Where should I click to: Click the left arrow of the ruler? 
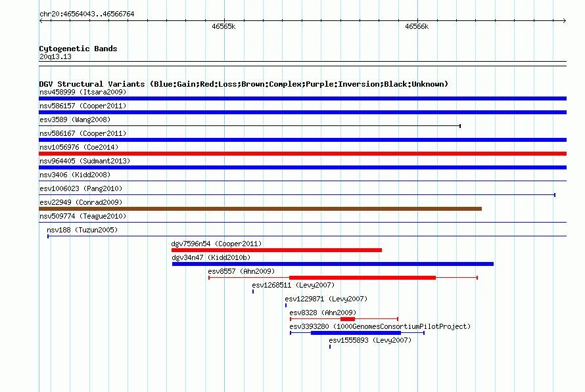tap(41, 20)
